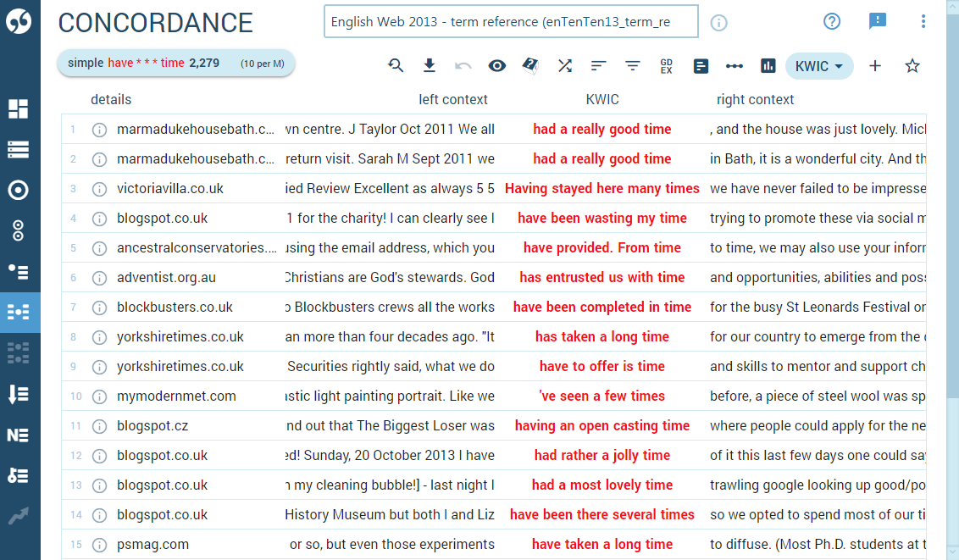This screenshot has width=959, height=560.
Task: Open the collocations three-dots icon
Action: [734, 66]
